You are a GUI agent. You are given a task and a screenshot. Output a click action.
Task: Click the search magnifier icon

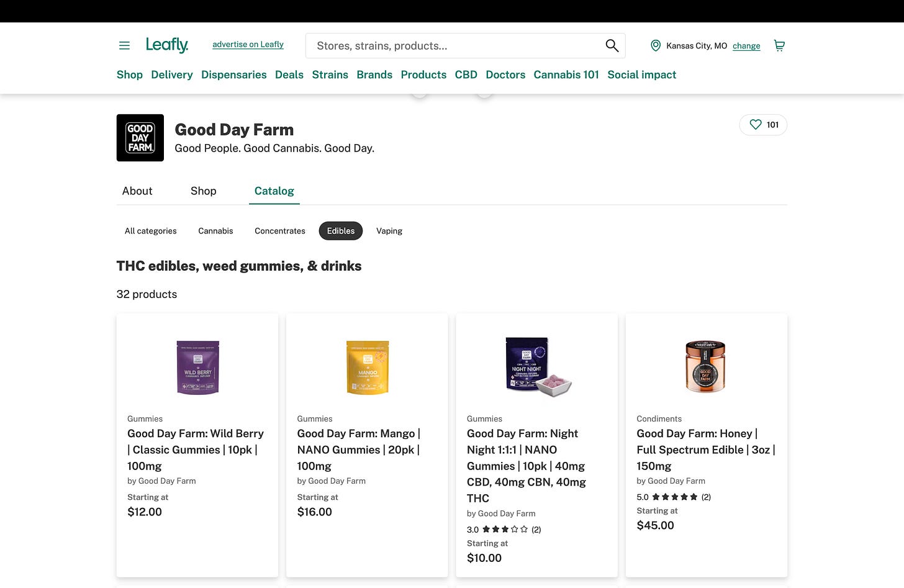[612, 45]
